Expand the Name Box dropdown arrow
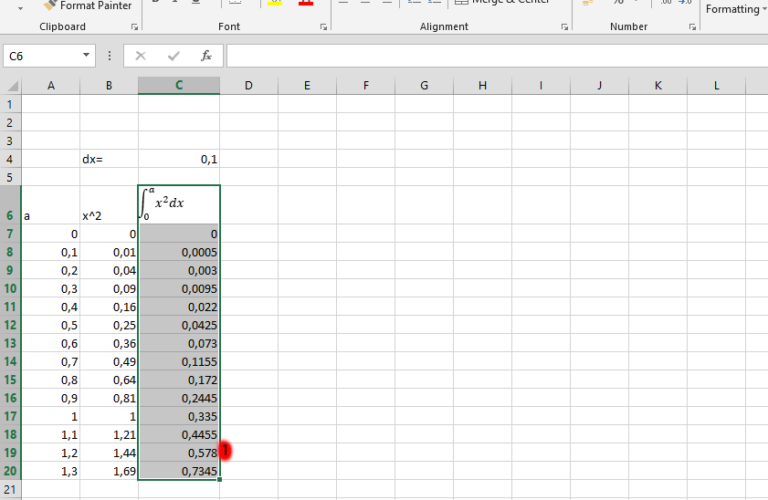 tap(87, 56)
